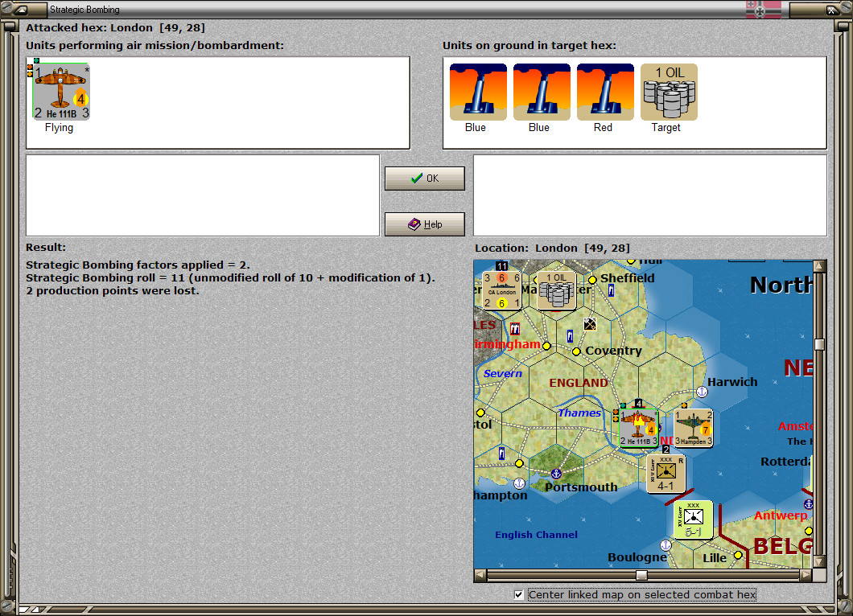The image size is (853, 616).
Task: Click the red factory icon near Birmingham
Action: [x=515, y=329]
